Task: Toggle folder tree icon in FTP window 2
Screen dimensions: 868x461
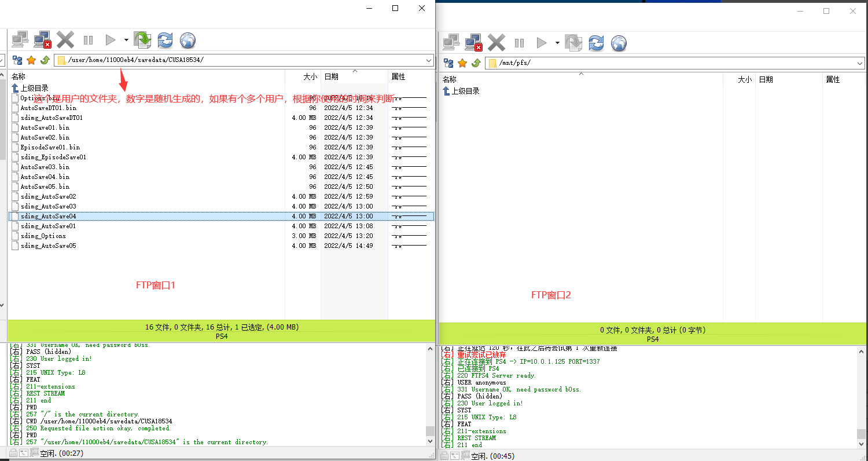Action: 448,63
